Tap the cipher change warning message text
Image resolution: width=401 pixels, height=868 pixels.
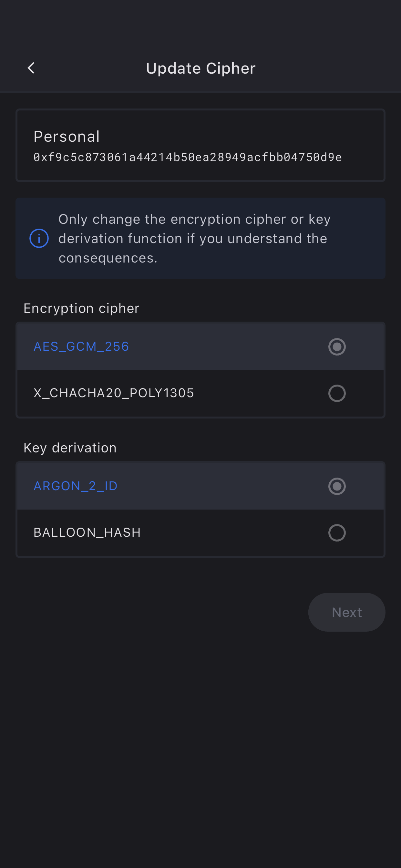pyautogui.click(x=194, y=238)
